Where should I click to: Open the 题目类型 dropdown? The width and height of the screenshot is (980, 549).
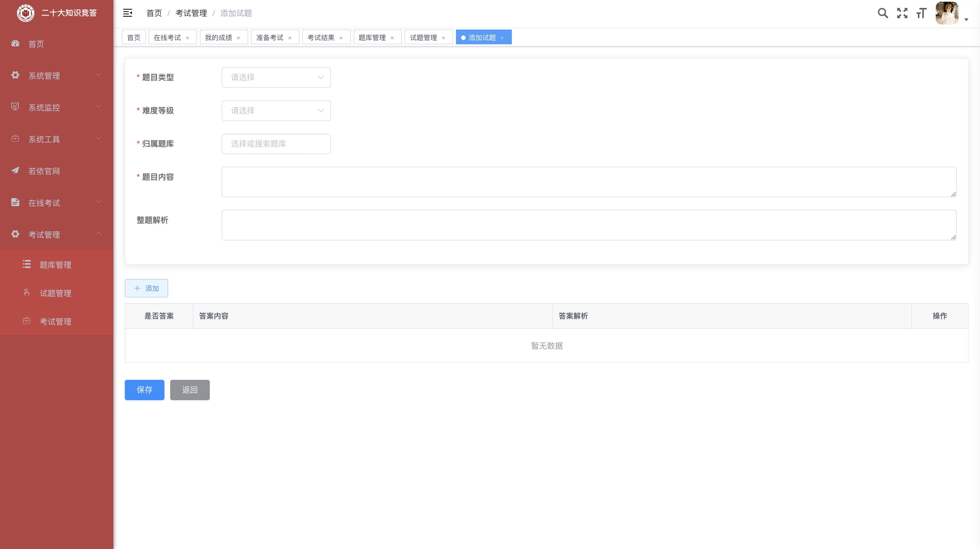[x=276, y=77]
